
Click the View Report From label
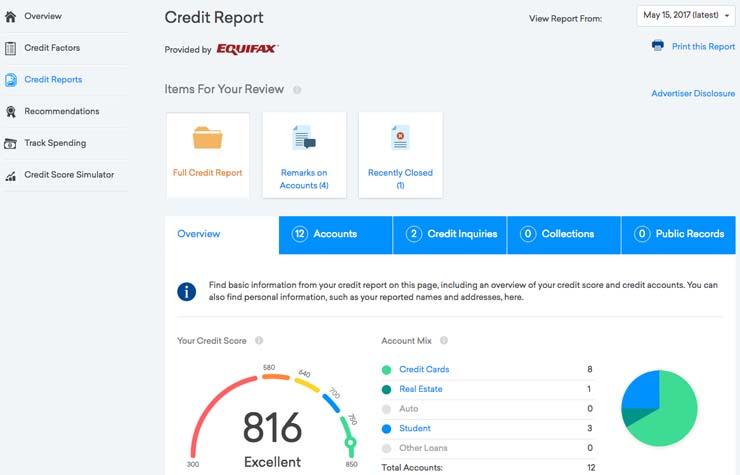coord(565,19)
